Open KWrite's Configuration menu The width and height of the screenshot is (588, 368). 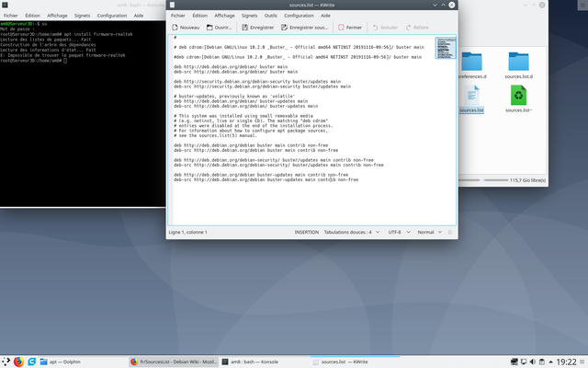(299, 16)
